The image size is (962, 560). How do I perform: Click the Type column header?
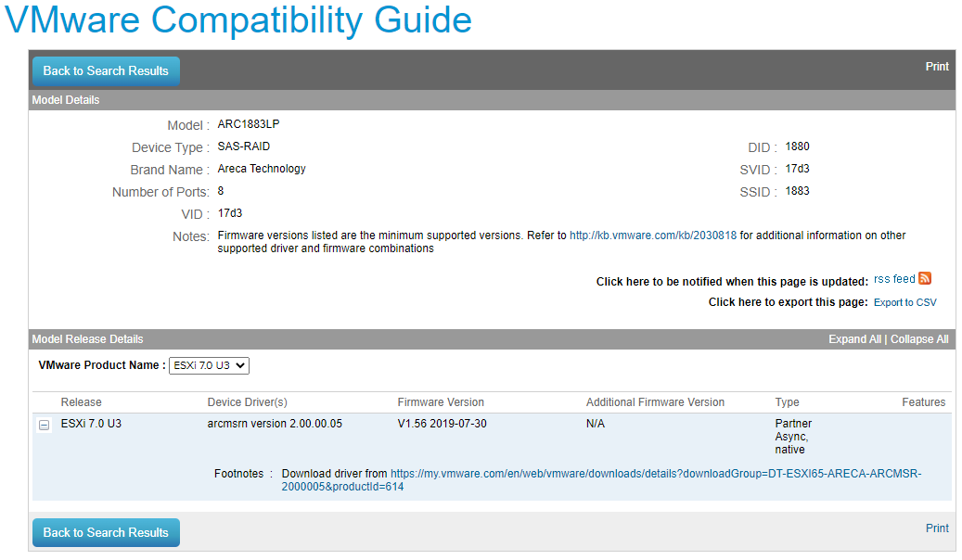click(x=788, y=402)
